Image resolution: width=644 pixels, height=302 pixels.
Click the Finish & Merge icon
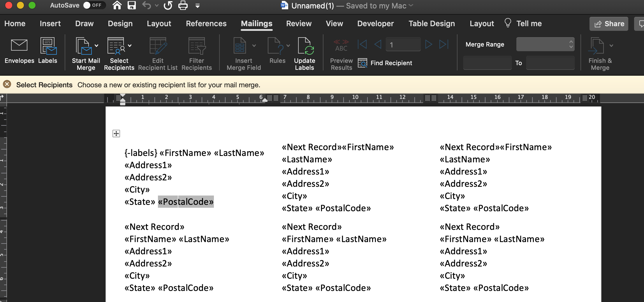tap(596, 46)
